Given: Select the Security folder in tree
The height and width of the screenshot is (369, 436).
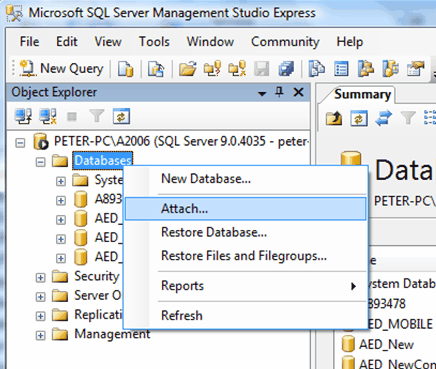Looking at the screenshot, I should pos(96,276).
